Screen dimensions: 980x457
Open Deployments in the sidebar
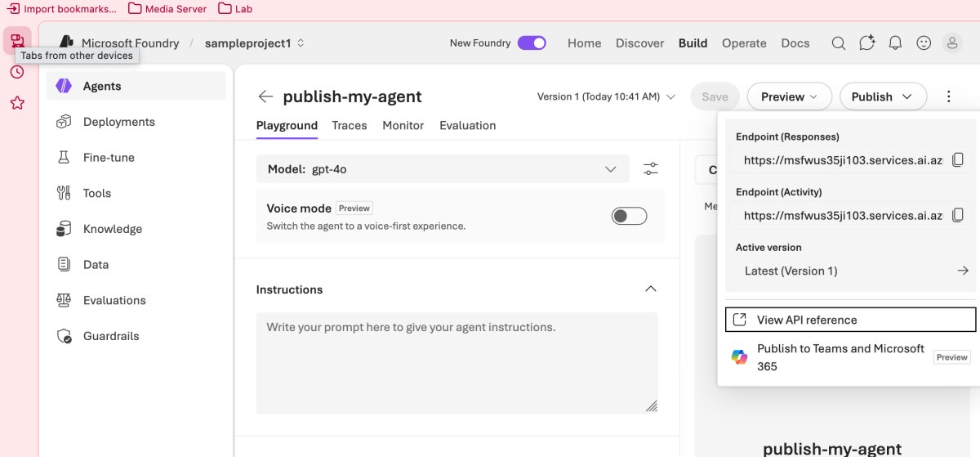click(135, 122)
